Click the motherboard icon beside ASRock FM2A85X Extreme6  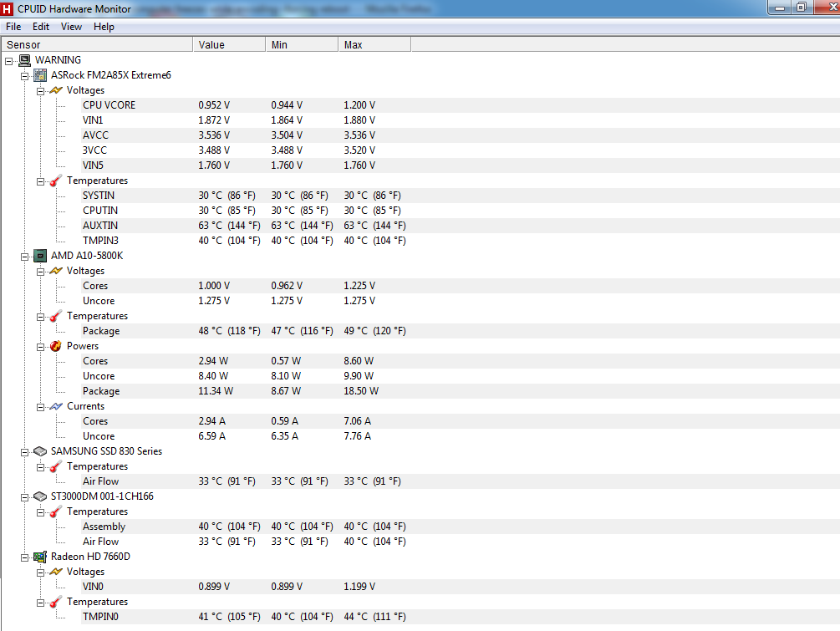click(40, 75)
